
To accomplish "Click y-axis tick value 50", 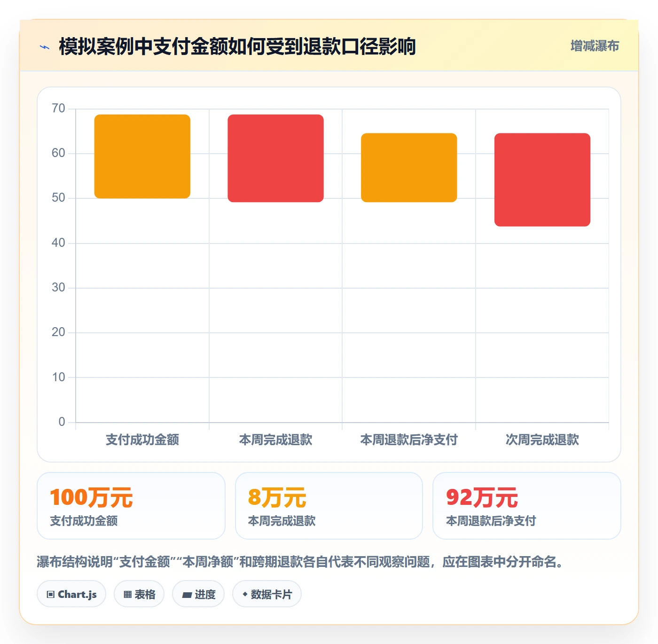I will (x=58, y=198).
